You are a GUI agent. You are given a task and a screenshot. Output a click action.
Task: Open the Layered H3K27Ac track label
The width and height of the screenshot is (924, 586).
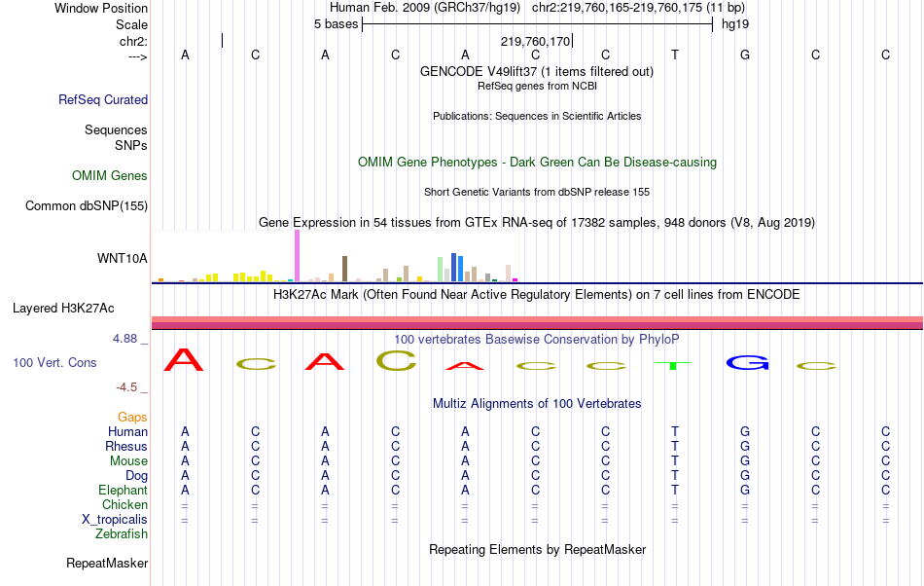(63, 308)
